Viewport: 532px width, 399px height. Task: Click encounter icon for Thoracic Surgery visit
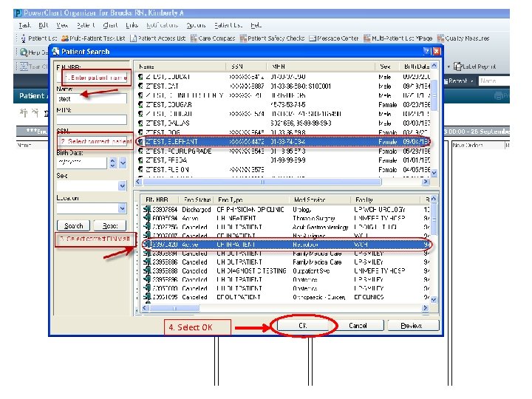(147, 218)
